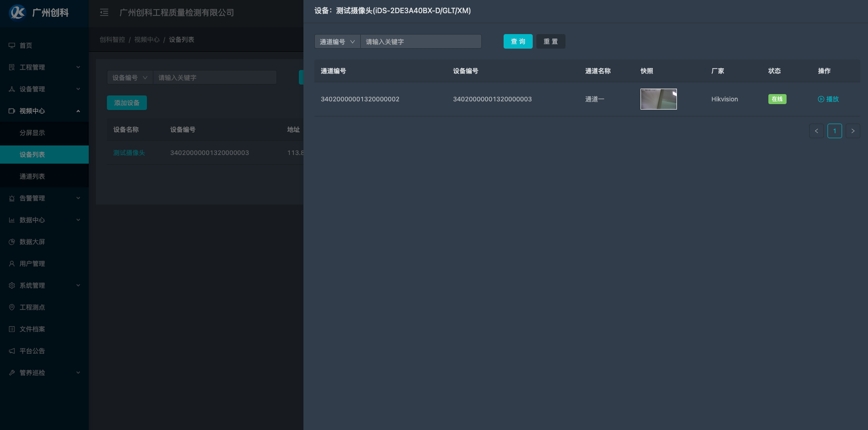Click the channel keyword input field
This screenshot has height=430, width=868.
421,42
